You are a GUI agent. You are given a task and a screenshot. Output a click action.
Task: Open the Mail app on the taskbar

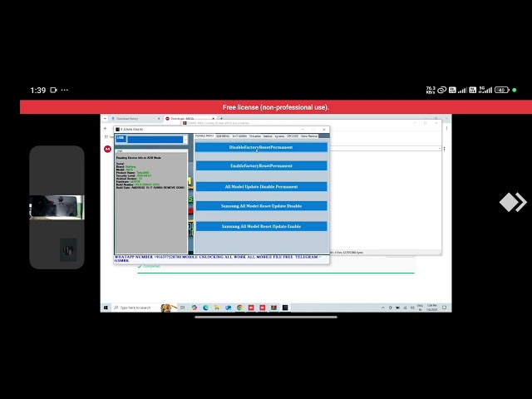pos(229,308)
